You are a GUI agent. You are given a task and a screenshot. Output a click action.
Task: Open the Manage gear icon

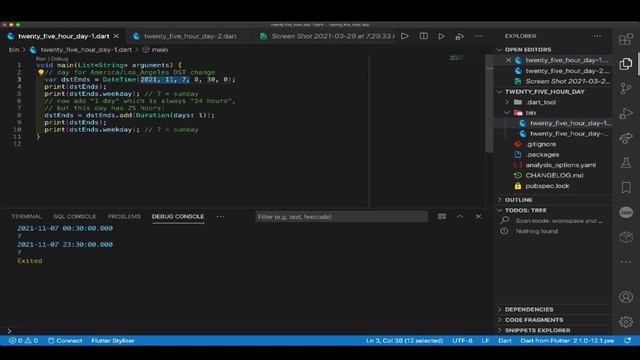pyautogui.click(x=625, y=322)
